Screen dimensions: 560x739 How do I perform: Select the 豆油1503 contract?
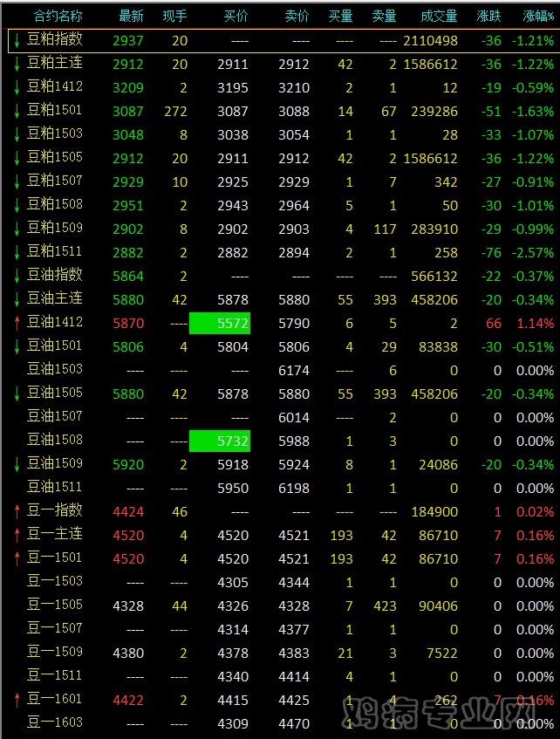point(55,370)
